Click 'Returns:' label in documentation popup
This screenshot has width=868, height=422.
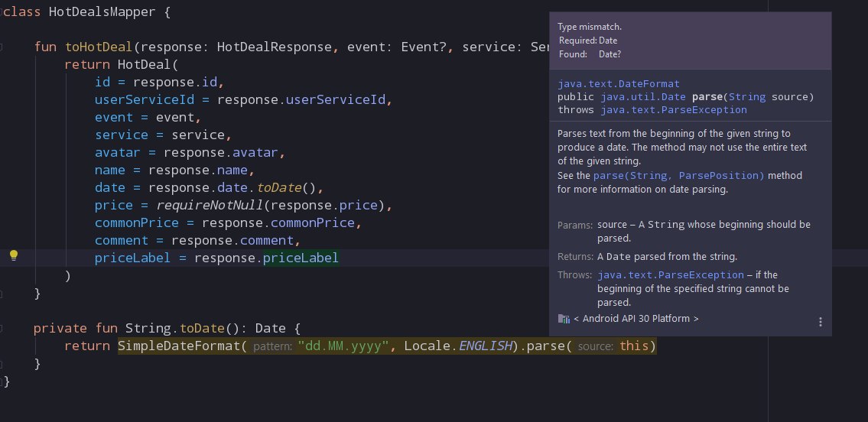click(576, 257)
